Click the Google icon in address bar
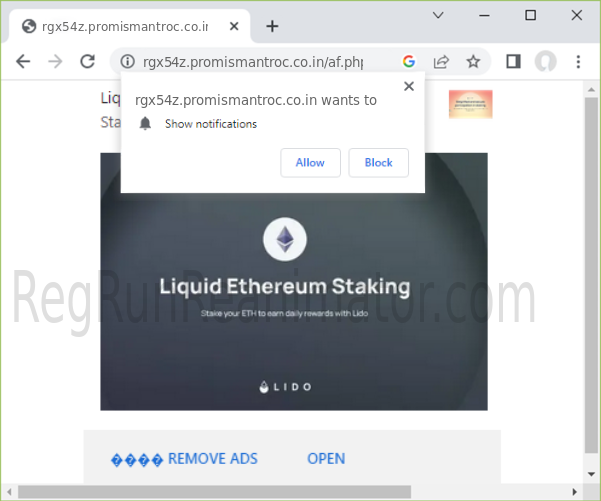 (409, 61)
